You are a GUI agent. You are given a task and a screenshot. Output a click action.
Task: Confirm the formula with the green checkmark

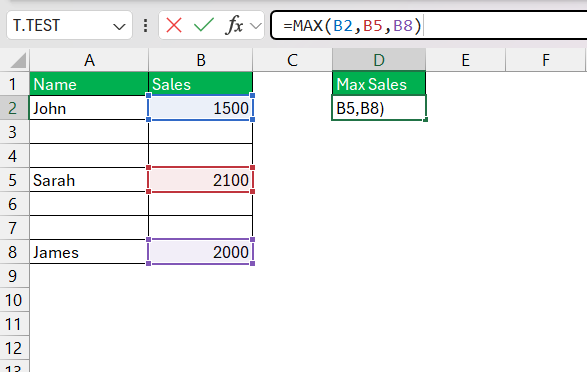[204, 25]
